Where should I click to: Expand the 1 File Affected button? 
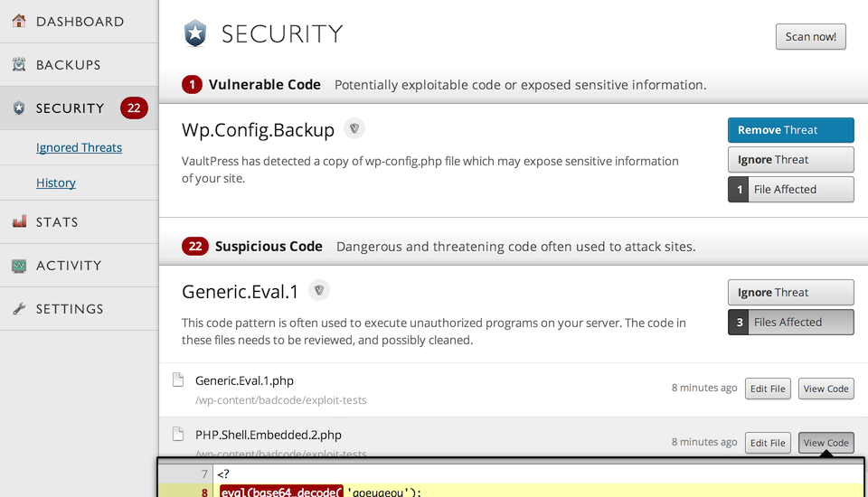point(790,189)
